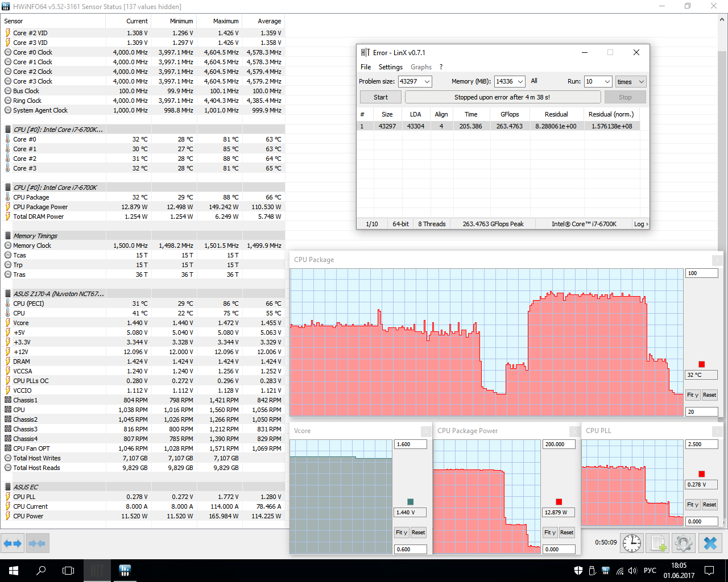The height and width of the screenshot is (582, 728).
Task: Activate the HWiNFO taskbar button
Action: tap(125, 571)
